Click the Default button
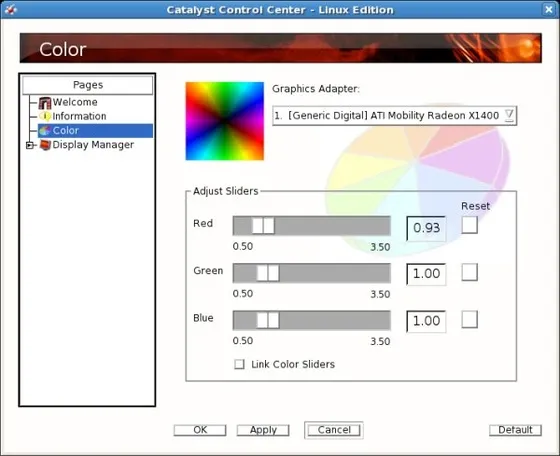 (515, 430)
